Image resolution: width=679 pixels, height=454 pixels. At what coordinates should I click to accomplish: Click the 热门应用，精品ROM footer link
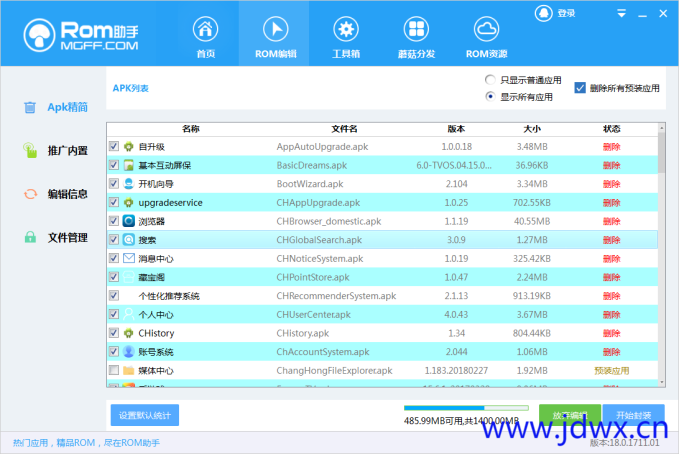pyautogui.click(x=86, y=443)
